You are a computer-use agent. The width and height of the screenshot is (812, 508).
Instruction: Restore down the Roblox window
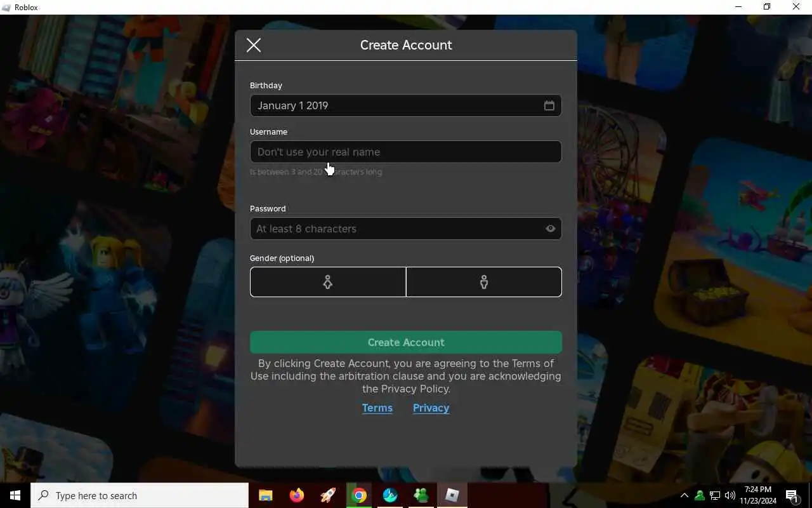point(767,7)
